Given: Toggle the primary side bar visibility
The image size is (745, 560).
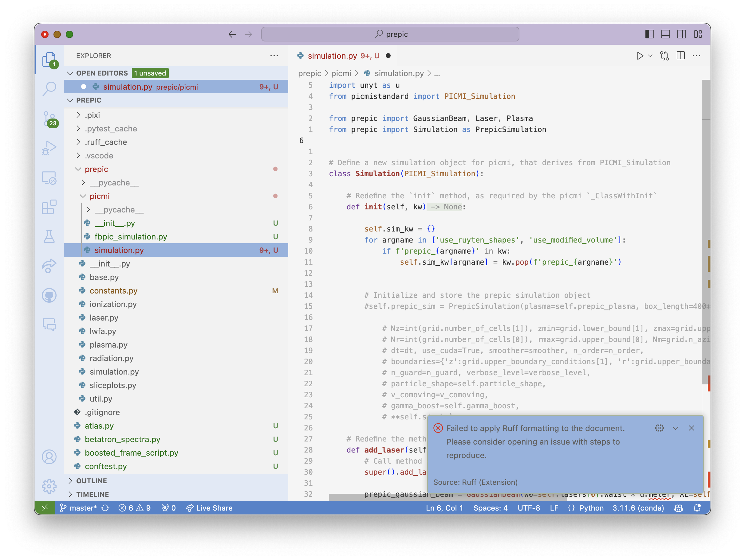Looking at the screenshot, I should (x=649, y=34).
